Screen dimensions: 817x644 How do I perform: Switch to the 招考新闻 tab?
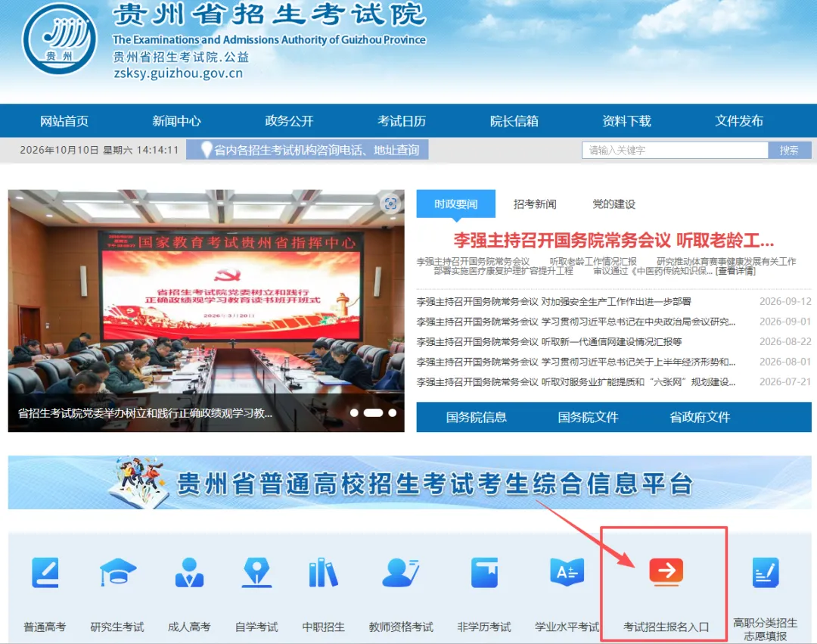[x=535, y=204]
